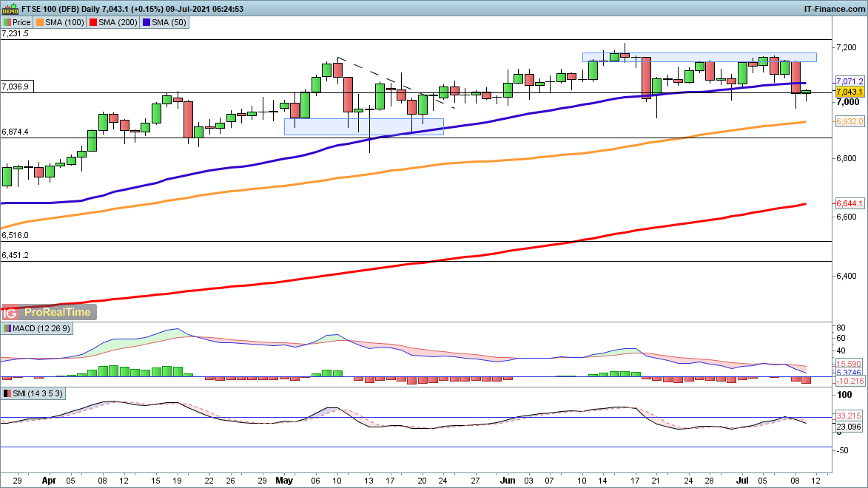Image resolution: width=868 pixels, height=488 pixels.
Task: Click the SMI indicator color icon
Action: [7, 393]
